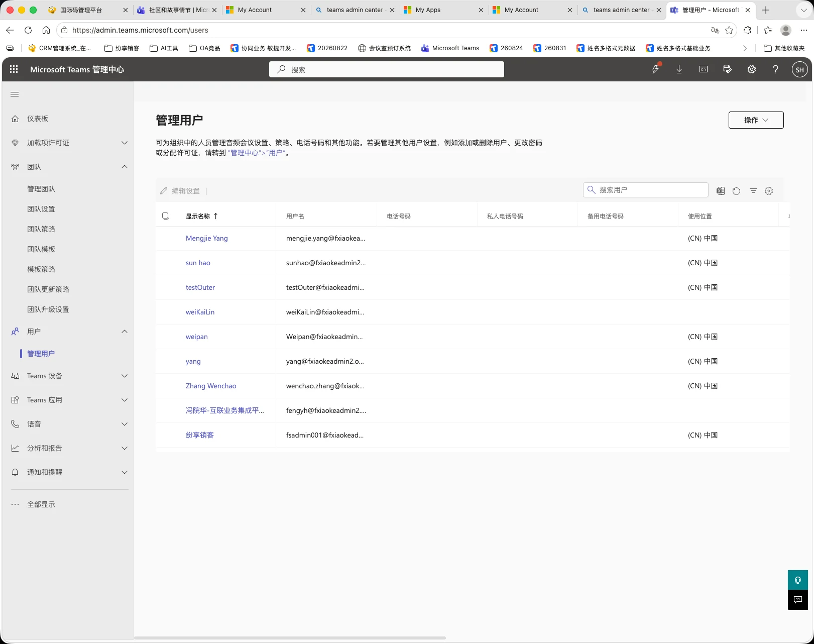Show more bookmarks chevron
The image size is (814, 644).
(x=745, y=48)
